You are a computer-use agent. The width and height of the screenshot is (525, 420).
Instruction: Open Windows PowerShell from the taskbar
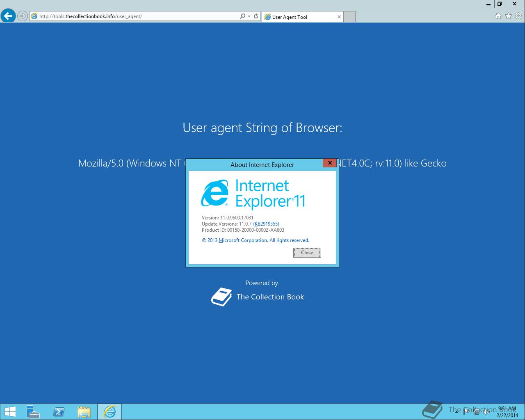tap(59, 412)
